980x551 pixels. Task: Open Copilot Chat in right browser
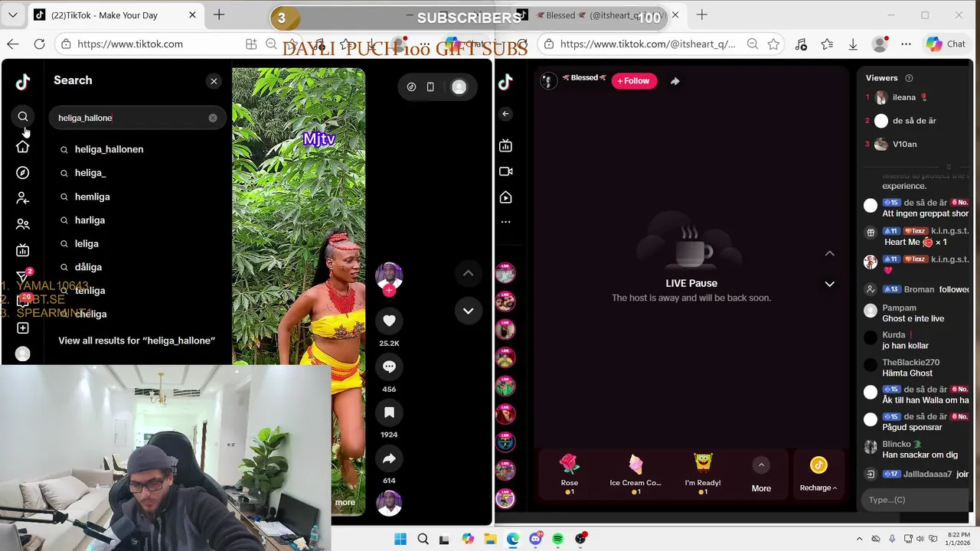click(946, 44)
